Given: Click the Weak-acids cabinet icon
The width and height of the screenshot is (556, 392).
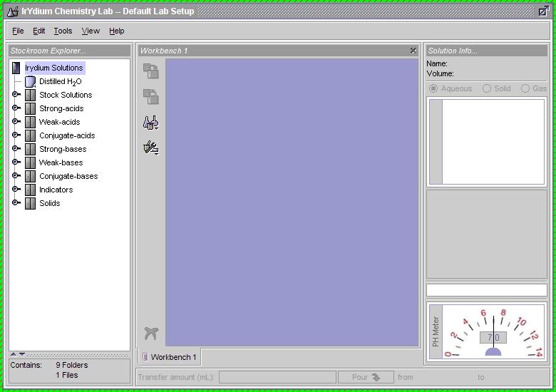Looking at the screenshot, I should point(30,122).
